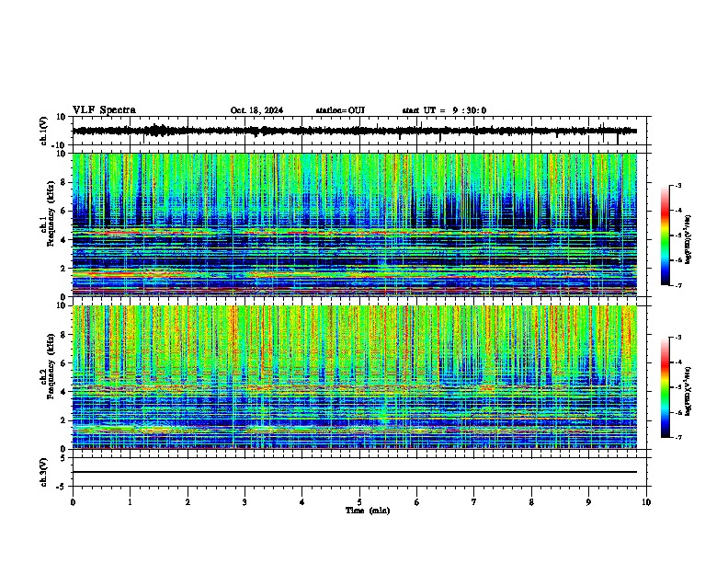The width and height of the screenshot is (728, 563).
Task: Click the ch.1 "Frequency (kHz)" axis label
Action: (x=51, y=213)
